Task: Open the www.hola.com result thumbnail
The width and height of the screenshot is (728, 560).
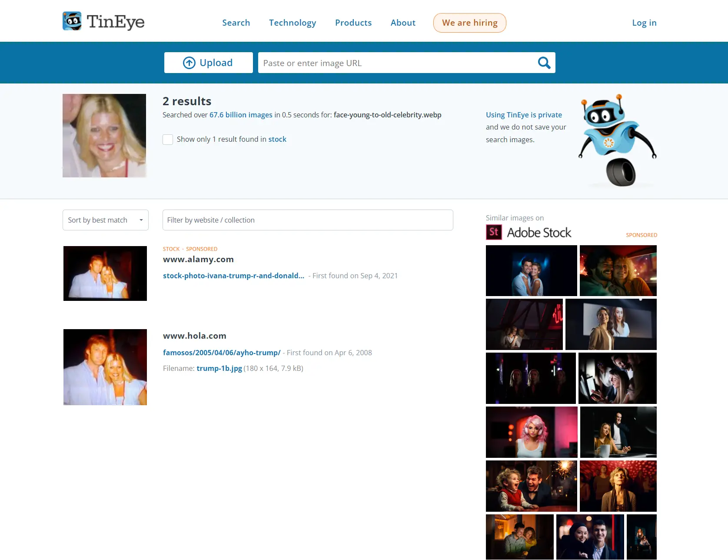Action: (105, 367)
